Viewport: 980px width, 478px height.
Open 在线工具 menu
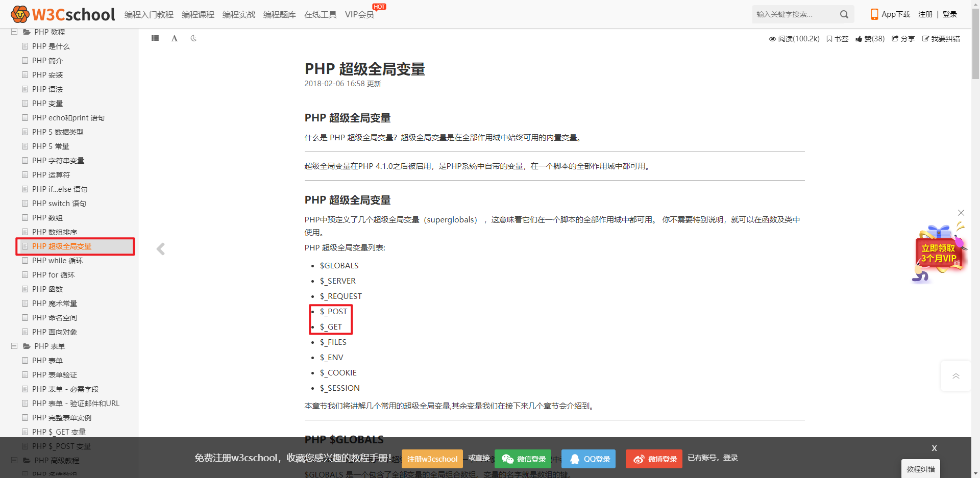click(x=321, y=14)
